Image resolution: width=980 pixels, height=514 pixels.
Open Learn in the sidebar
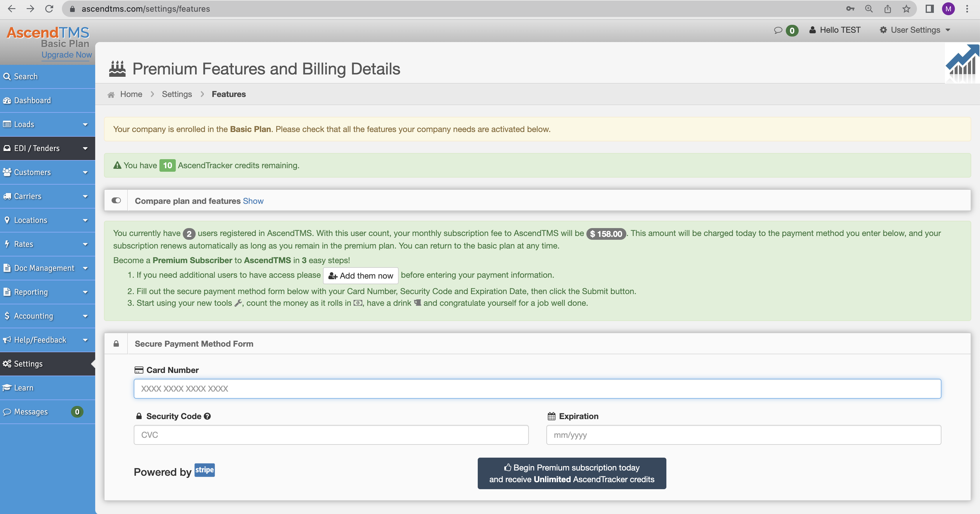(x=48, y=388)
